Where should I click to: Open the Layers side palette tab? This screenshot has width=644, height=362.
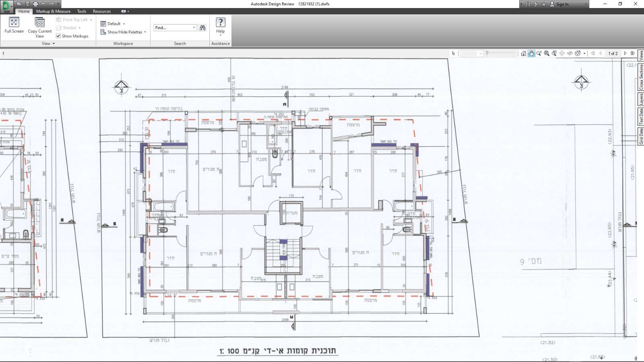coord(641,99)
